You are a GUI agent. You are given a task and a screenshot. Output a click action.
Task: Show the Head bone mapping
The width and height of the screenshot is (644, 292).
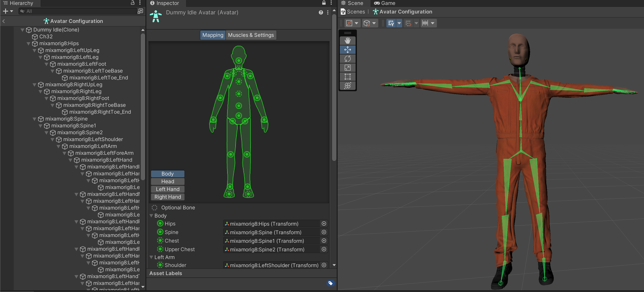click(168, 181)
